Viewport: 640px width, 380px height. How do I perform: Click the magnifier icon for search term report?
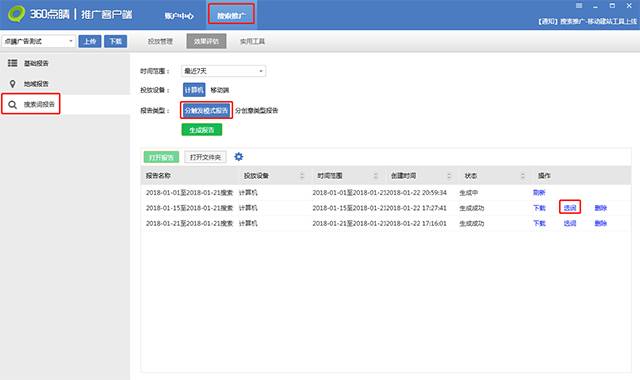[x=13, y=105]
